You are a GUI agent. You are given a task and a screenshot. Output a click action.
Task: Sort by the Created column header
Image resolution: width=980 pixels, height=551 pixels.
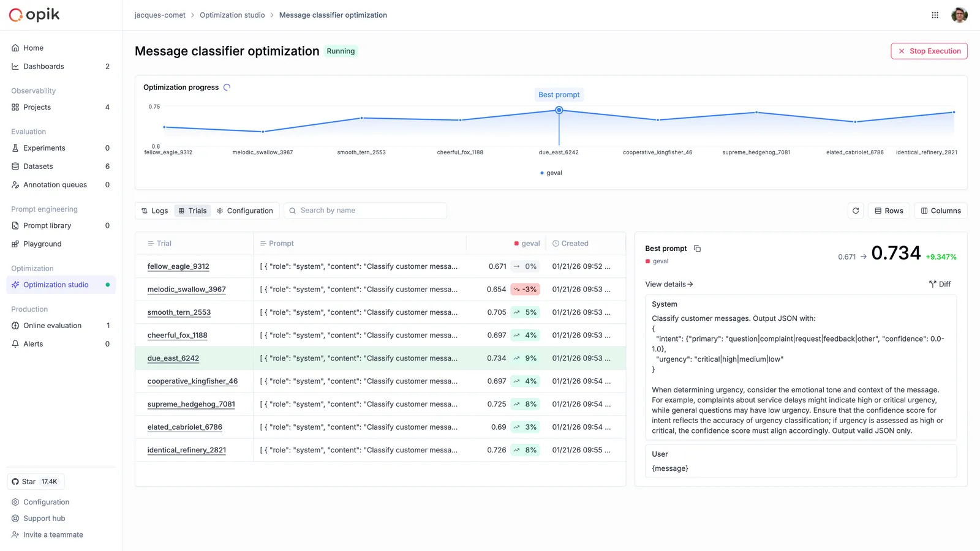570,244
